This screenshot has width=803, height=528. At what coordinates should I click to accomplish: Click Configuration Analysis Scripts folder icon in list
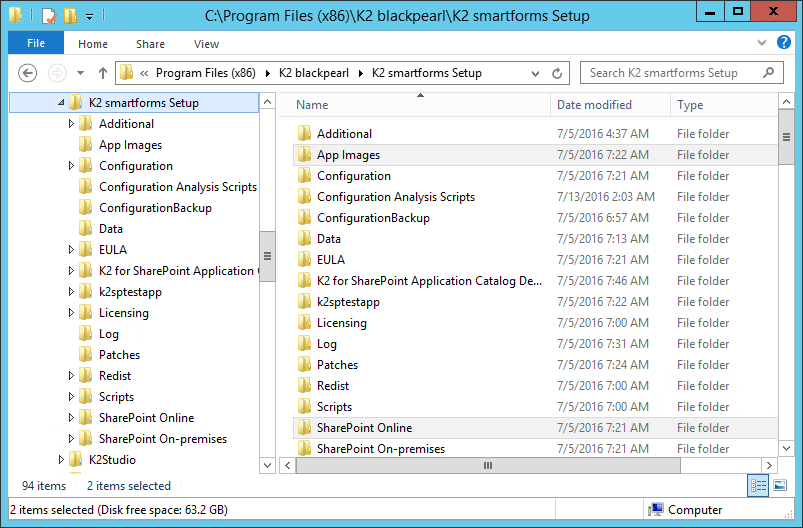305,197
